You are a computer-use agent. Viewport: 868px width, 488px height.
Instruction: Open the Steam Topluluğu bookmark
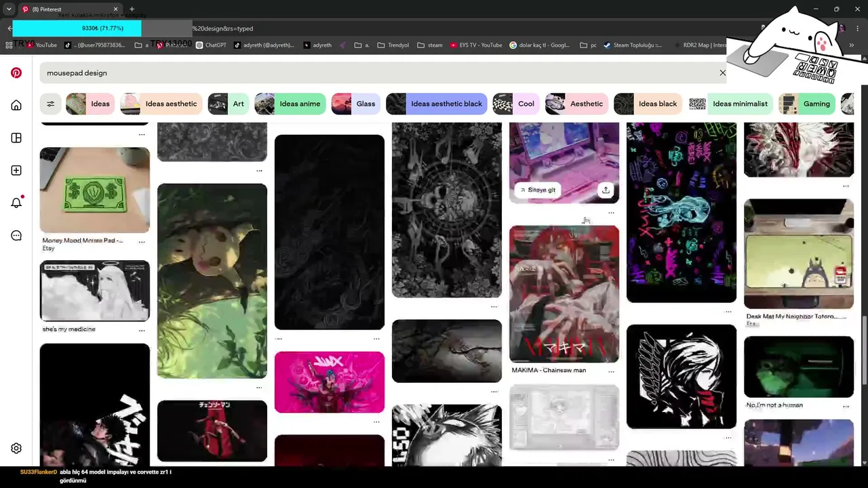tap(632, 45)
